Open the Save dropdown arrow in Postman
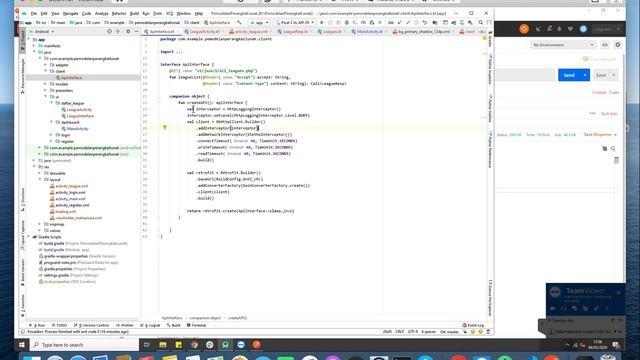 (x=613, y=75)
